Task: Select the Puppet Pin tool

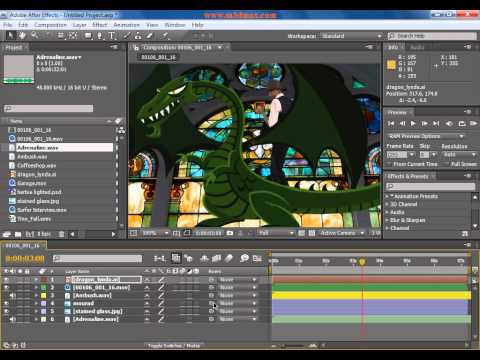Action: click(165, 35)
